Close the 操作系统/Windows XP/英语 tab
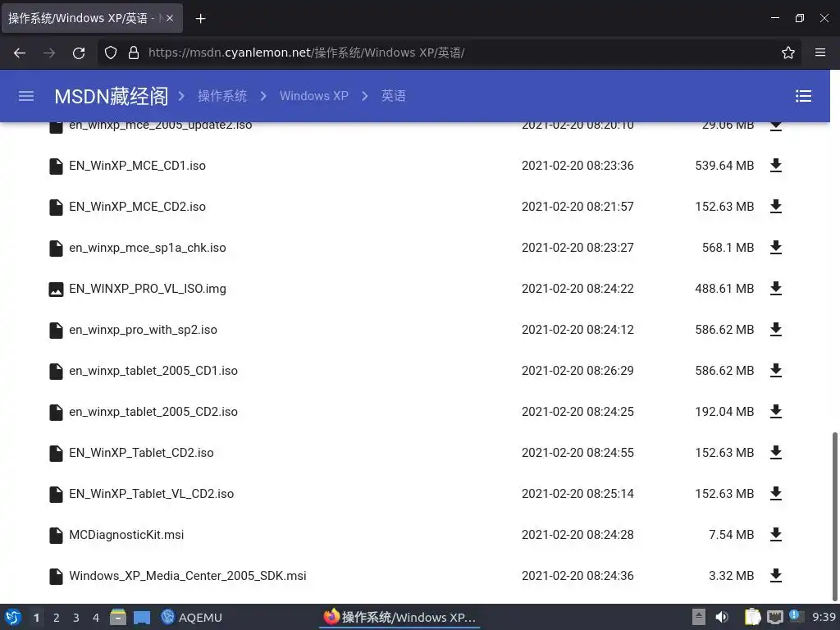 pyautogui.click(x=170, y=18)
